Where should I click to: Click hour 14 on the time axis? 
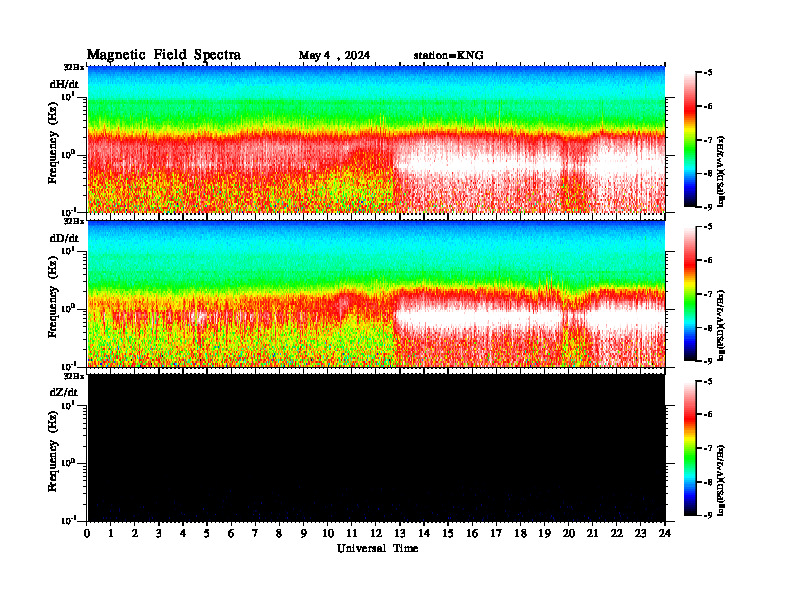(424, 534)
